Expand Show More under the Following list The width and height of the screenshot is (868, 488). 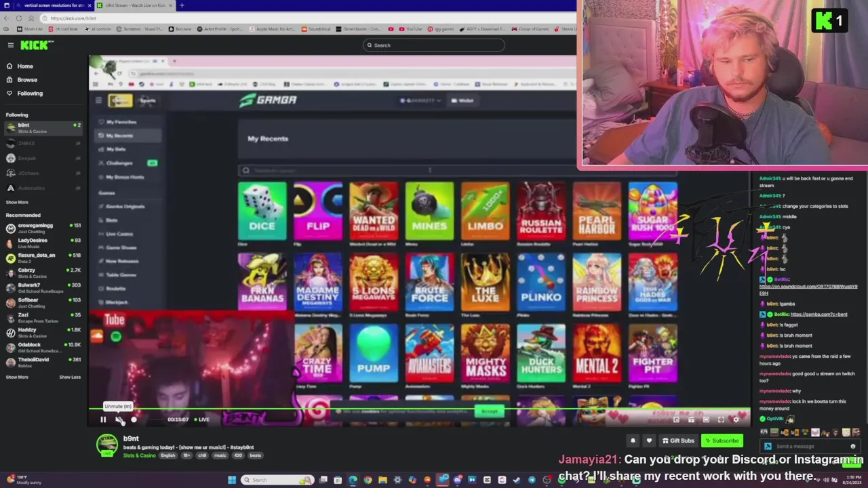pyautogui.click(x=17, y=202)
